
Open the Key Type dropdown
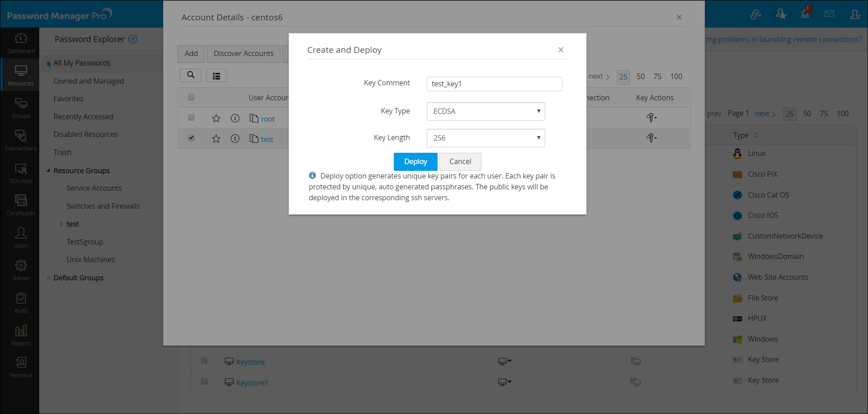[485, 112]
